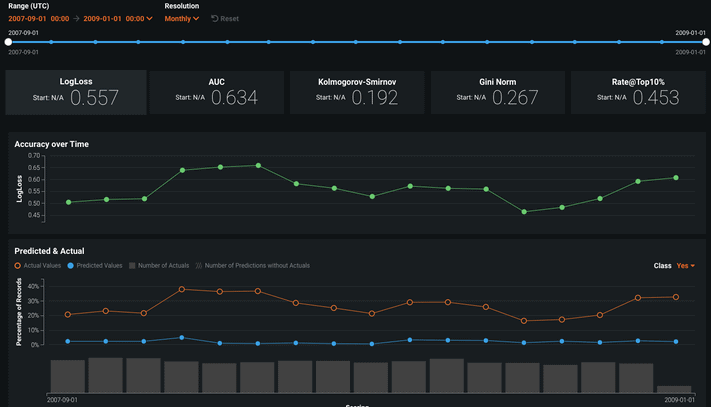The image size is (711, 407).
Task: Click the 0.634 AUC value
Action: point(234,97)
